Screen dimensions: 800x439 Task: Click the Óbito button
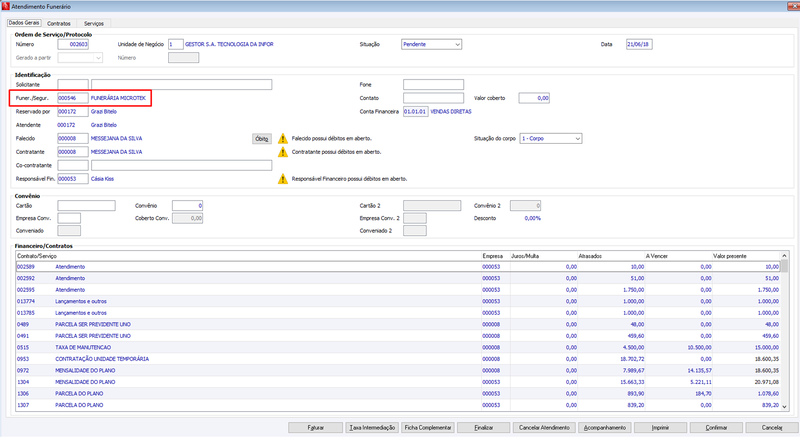[x=262, y=139]
